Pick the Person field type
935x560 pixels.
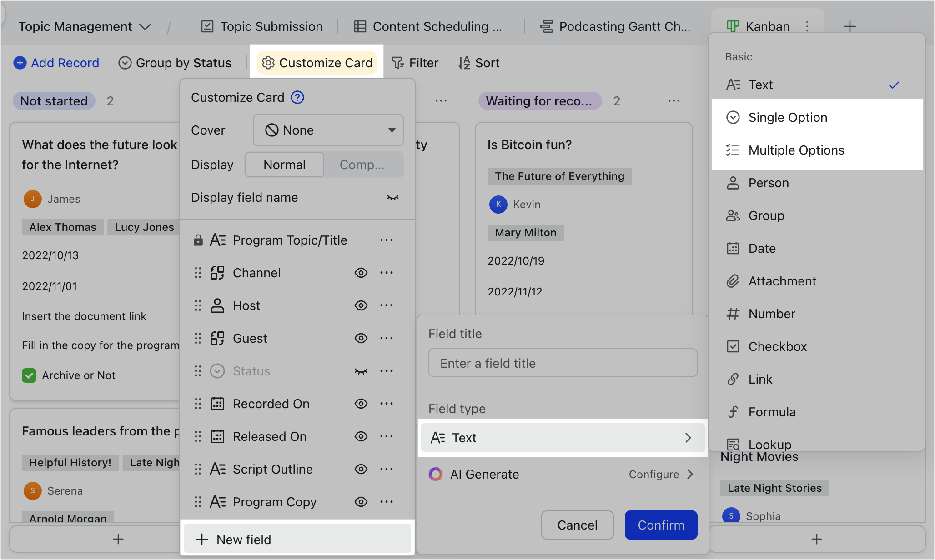click(769, 183)
